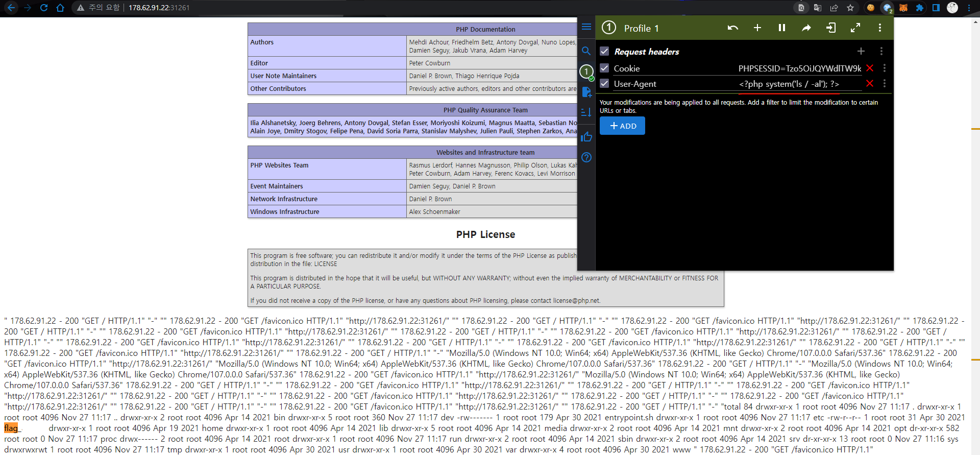Add a new request header row

pos(861,51)
